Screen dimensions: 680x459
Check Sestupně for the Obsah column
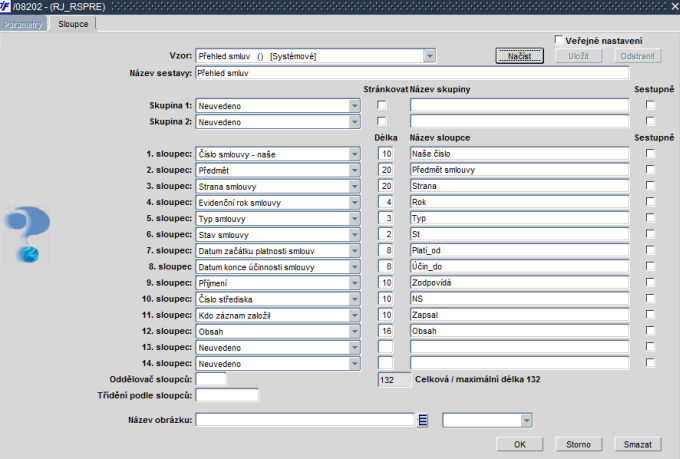tap(650, 331)
